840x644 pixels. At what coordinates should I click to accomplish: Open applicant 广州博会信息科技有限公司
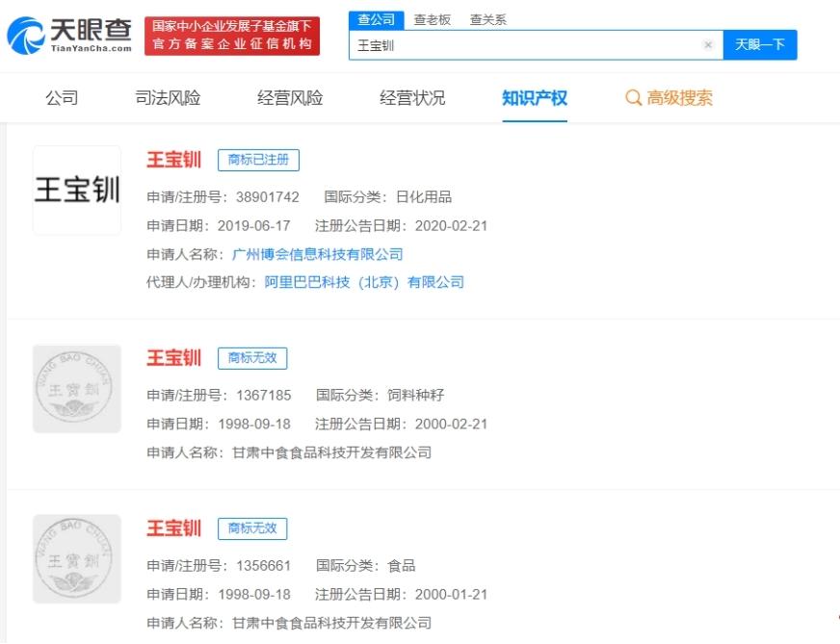click(317, 254)
